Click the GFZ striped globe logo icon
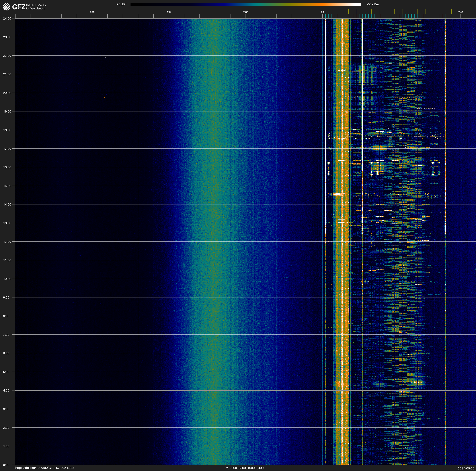 click(x=7, y=7)
